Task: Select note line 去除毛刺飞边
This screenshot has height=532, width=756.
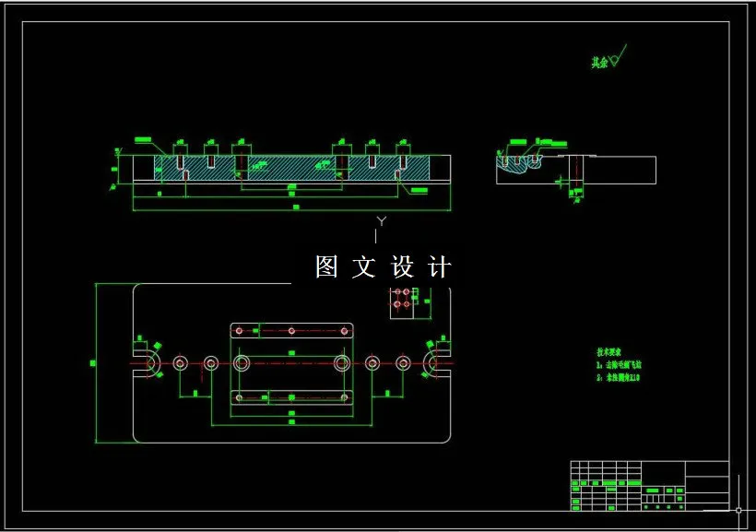Action: 618,363
